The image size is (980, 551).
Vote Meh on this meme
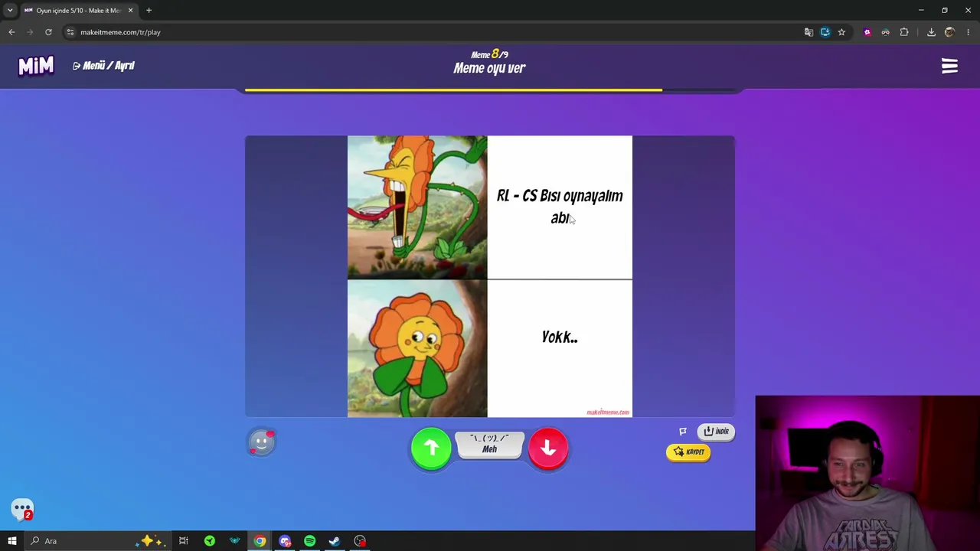click(x=489, y=445)
